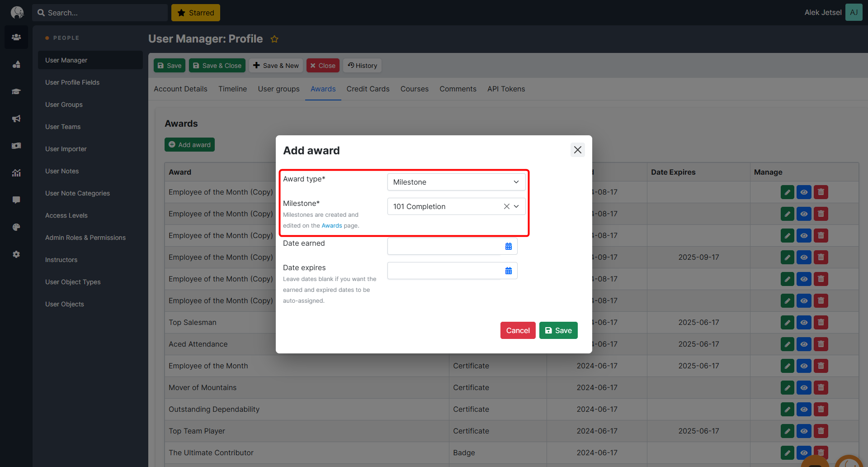This screenshot has height=467, width=868.
Task: Expand the Award type dropdown
Action: pyautogui.click(x=456, y=182)
